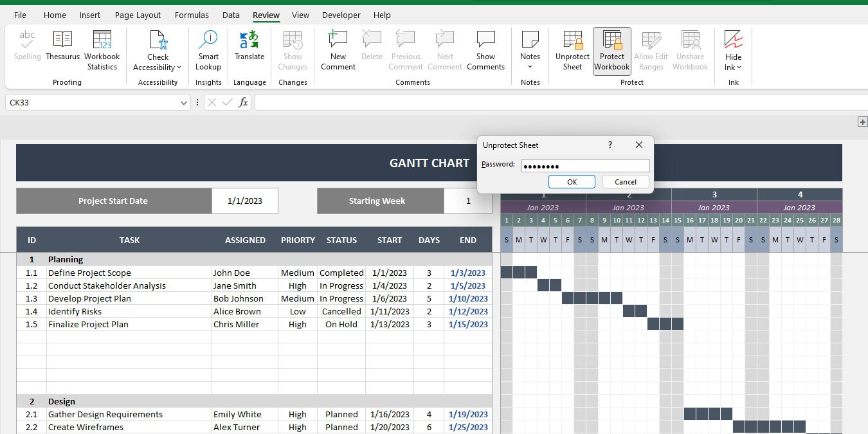Image resolution: width=868 pixels, height=434 pixels.
Task: Click the Insert Function fx icon
Action: [x=243, y=102]
